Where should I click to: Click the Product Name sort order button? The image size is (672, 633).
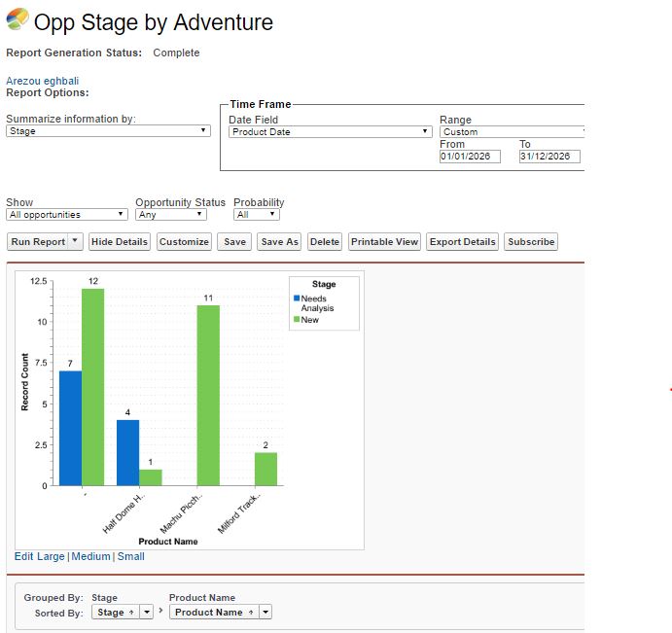point(214,612)
